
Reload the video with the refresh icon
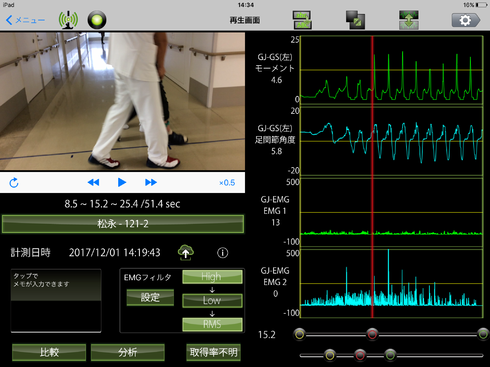14,183
